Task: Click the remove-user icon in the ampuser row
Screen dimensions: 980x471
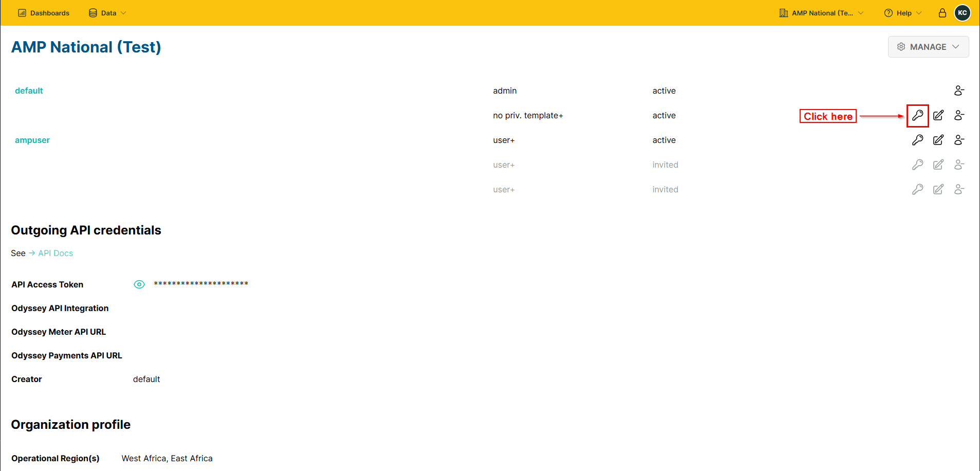Action: (959, 140)
